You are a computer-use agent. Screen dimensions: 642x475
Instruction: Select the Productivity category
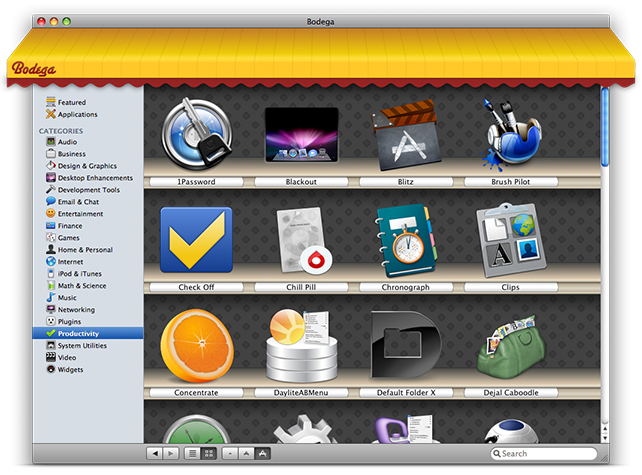coord(88,333)
